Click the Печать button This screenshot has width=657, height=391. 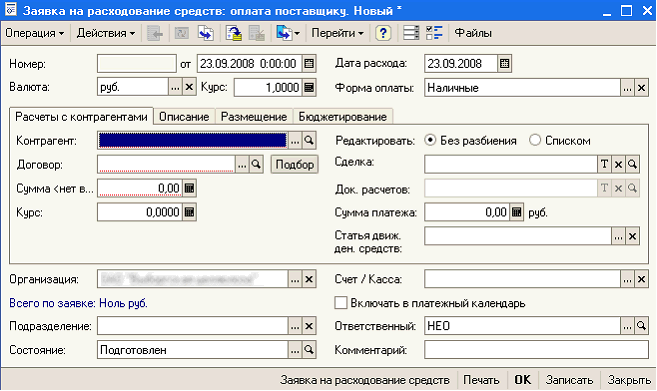pyautogui.click(x=481, y=380)
